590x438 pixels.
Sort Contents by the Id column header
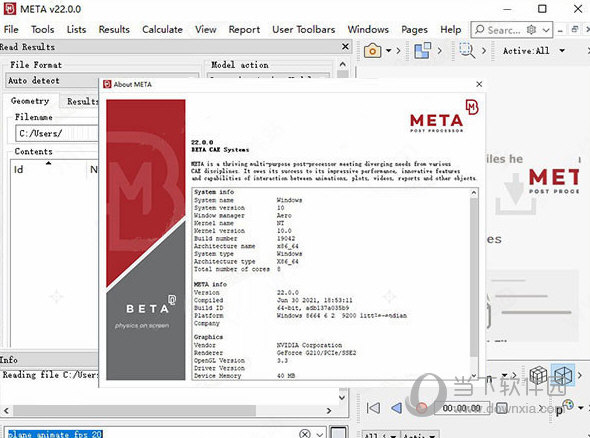18,170
